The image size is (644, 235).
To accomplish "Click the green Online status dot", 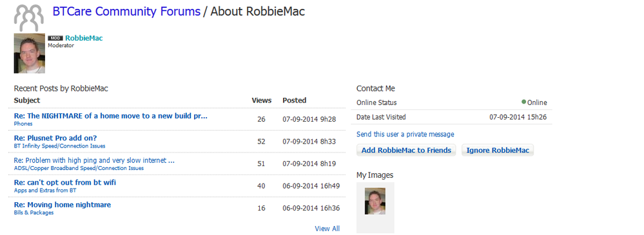I will click(x=523, y=102).
